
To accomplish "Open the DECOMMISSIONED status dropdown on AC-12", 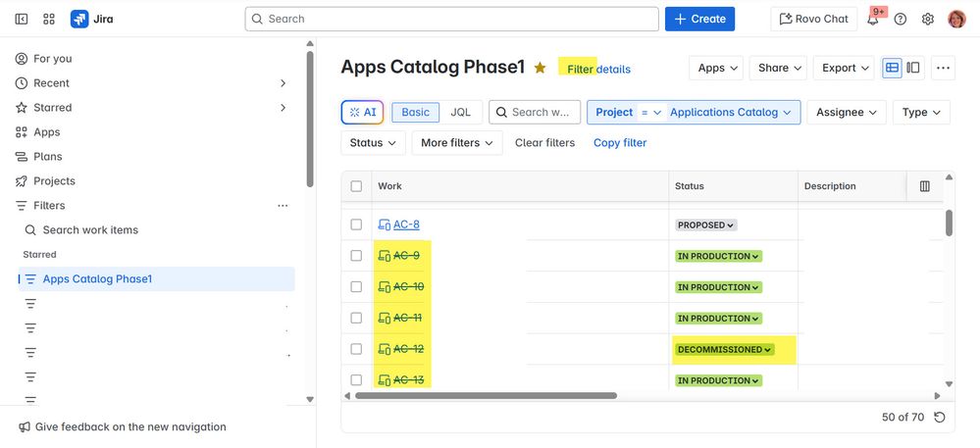I will pyautogui.click(x=724, y=349).
